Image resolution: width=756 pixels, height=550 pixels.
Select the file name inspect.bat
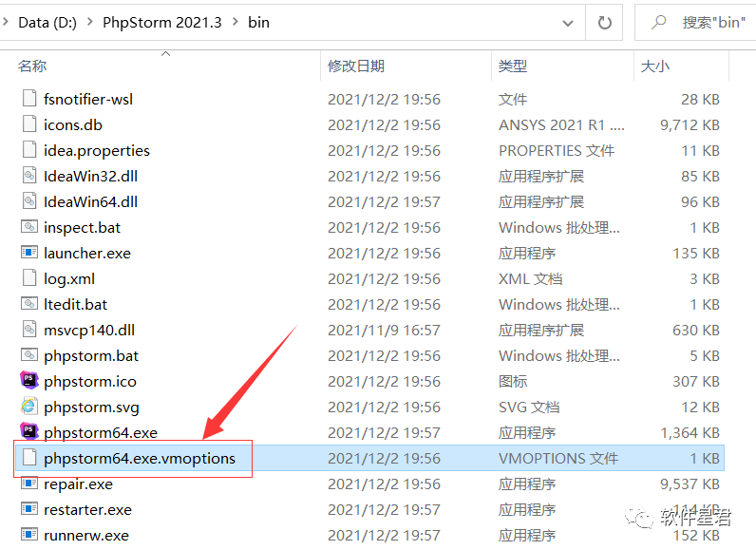[82, 228]
